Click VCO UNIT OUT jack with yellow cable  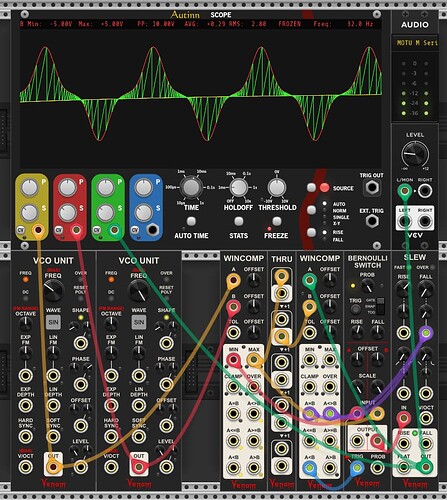click(x=53, y=467)
